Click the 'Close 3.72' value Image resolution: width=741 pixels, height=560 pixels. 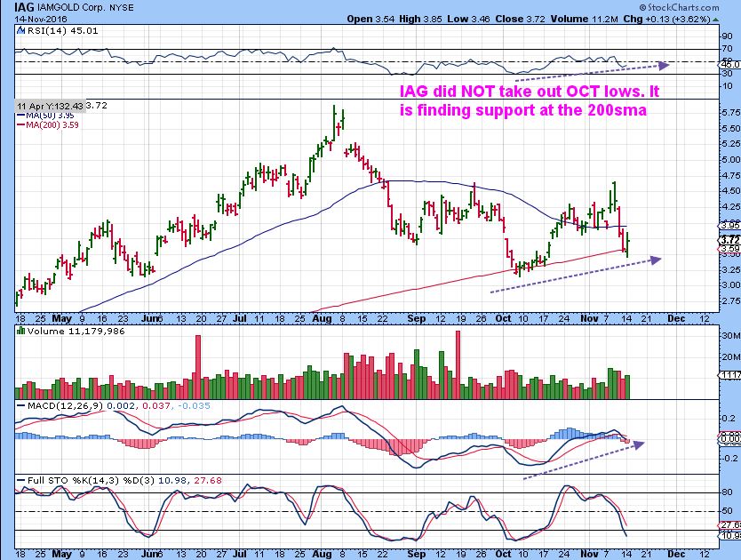[x=521, y=19]
